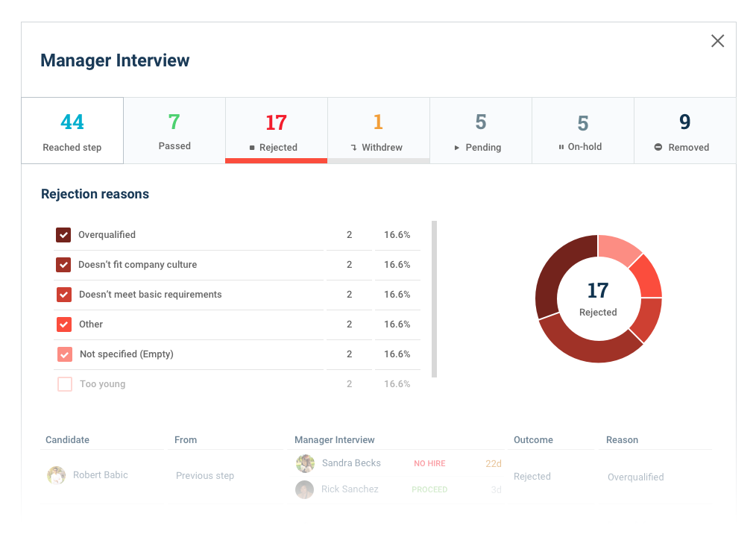This screenshot has width=756, height=555.
Task: Select the Rejected tab
Action: pyautogui.click(x=276, y=131)
